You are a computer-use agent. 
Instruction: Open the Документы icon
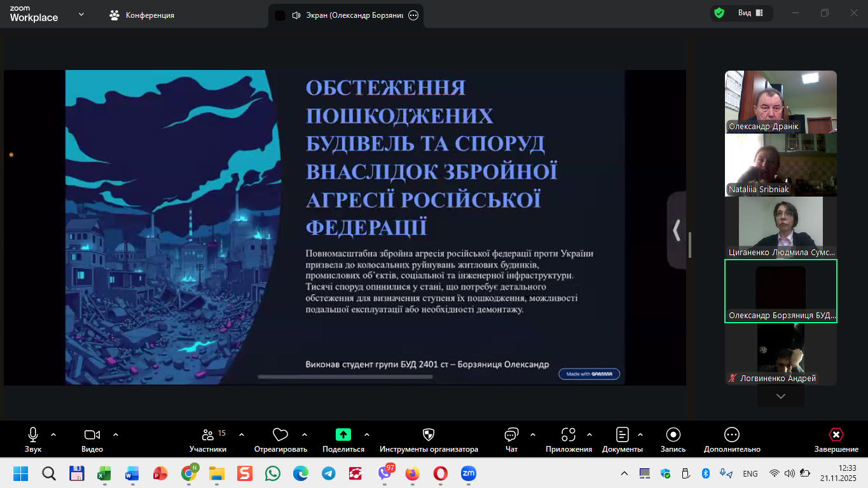click(x=622, y=435)
